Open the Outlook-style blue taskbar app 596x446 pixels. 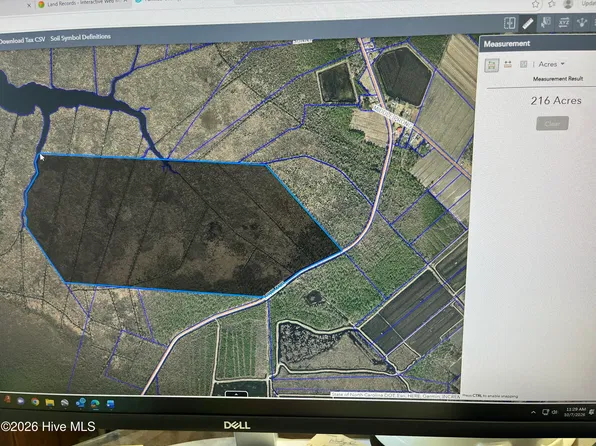[81, 403]
